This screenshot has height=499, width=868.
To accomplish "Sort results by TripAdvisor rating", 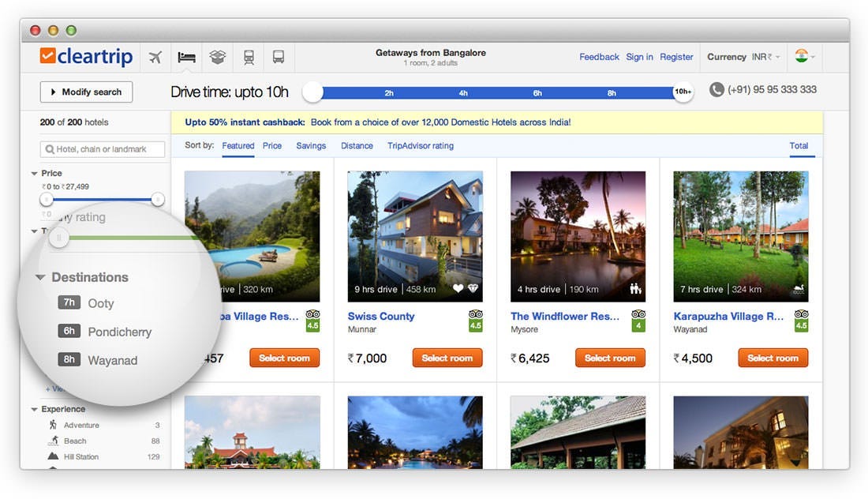I will [421, 145].
